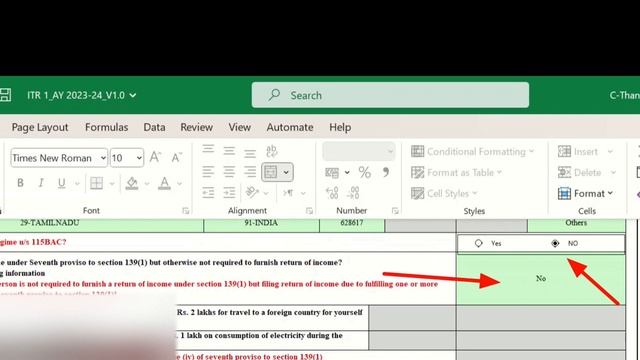Select the Yes radio button
640x360 pixels.
point(478,243)
